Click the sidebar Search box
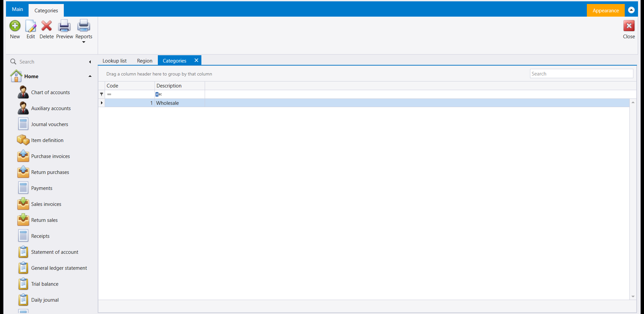The height and width of the screenshot is (314, 644). coord(50,62)
